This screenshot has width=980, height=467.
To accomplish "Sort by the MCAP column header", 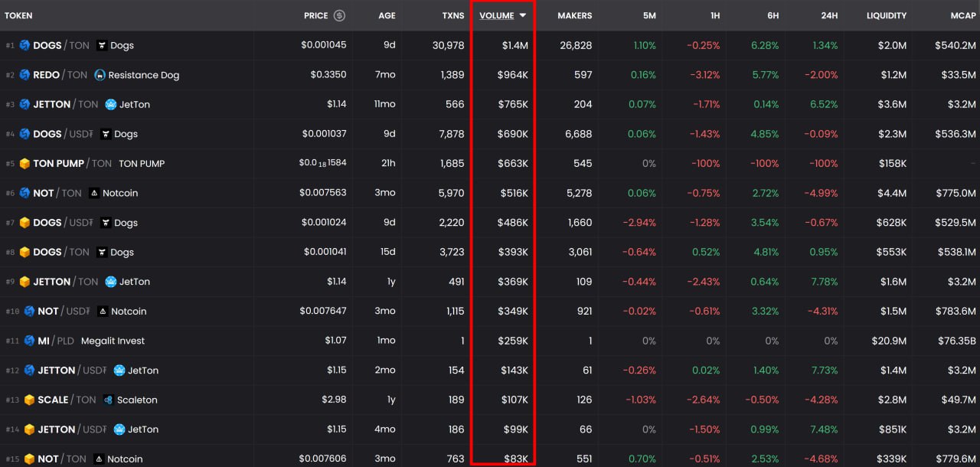I will (x=963, y=15).
